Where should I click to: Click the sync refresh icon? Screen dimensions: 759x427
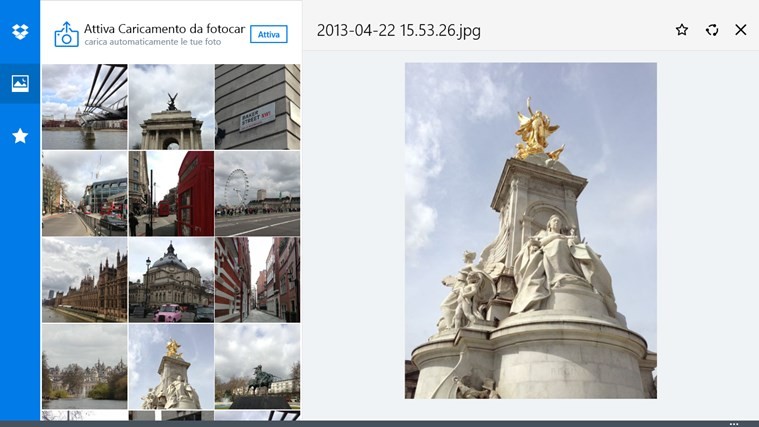pos(712,30)
